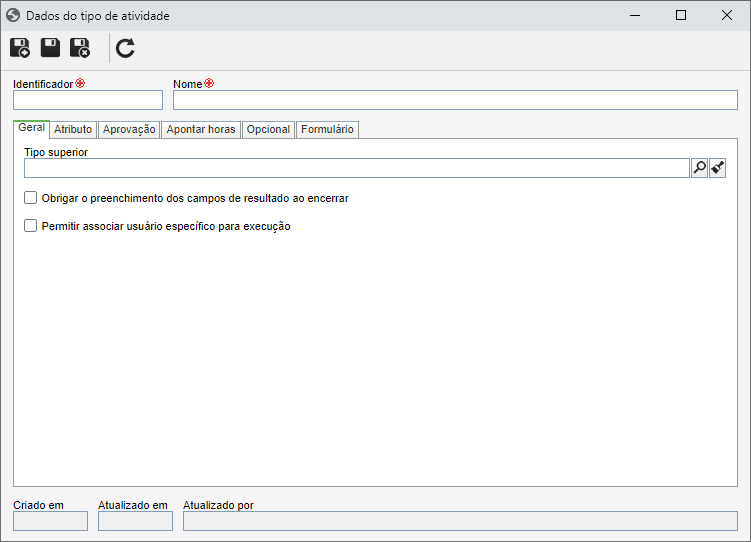Select the Geral tab
Viewport: 751px width, 542px height.
pos(31,128)
